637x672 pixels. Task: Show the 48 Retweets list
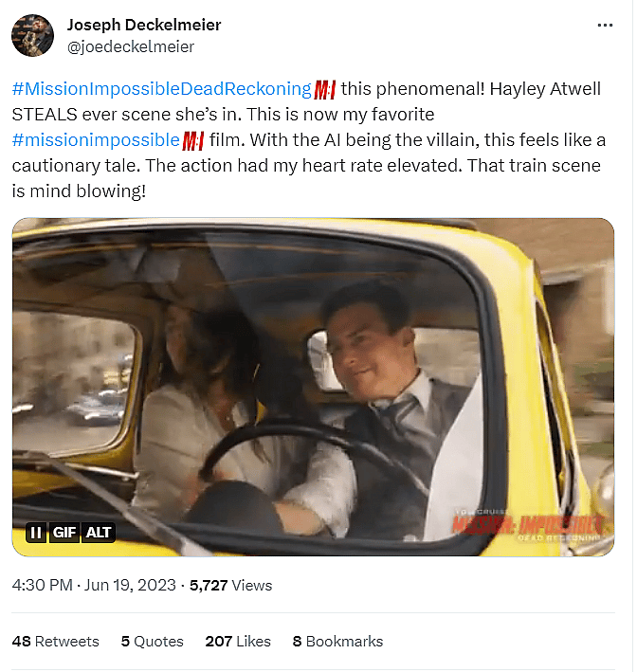(55, 641)
